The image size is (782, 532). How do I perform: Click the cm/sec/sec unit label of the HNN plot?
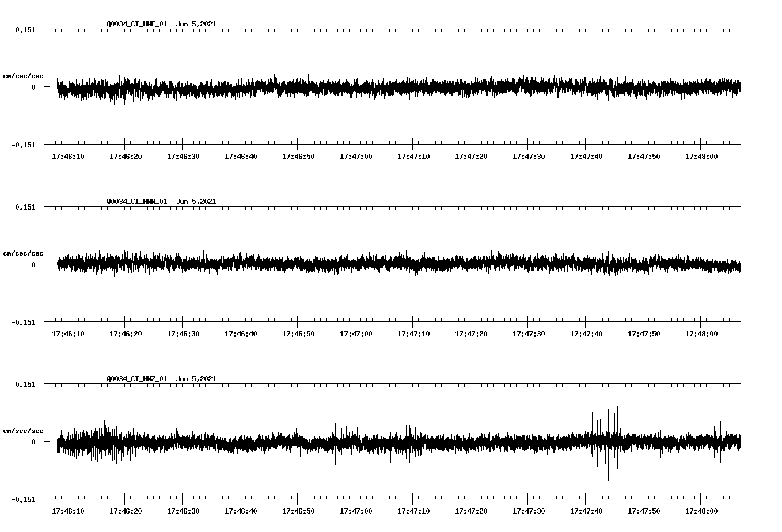click(23, 253)
